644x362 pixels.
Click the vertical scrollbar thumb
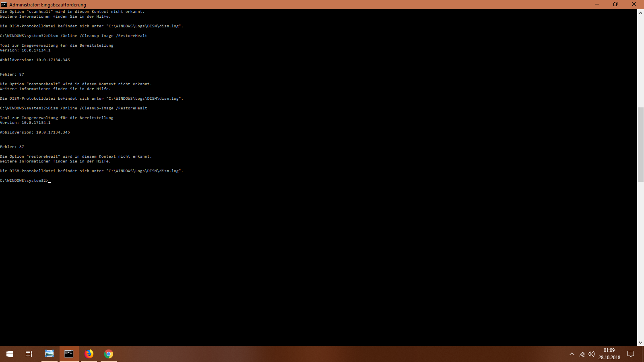coord(640,144)
